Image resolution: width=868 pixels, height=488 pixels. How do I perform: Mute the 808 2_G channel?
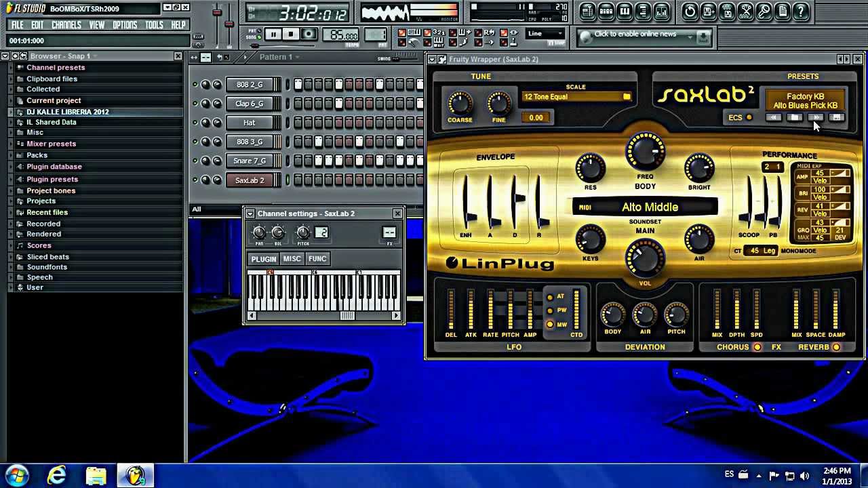click(x=195, y=85)
